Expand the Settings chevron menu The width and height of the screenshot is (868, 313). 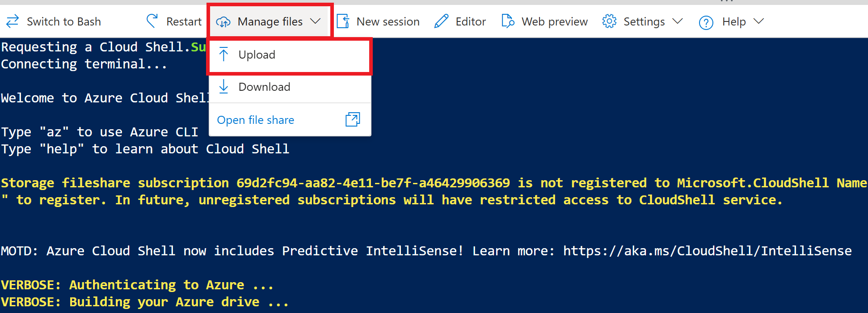click(x=678, y=21)
